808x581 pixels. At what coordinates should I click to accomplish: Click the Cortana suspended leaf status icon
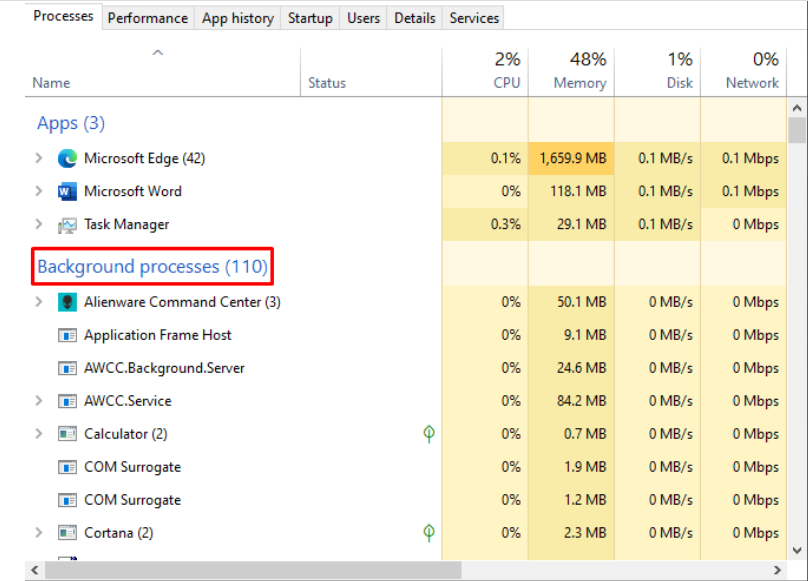(x=429, y=533)
